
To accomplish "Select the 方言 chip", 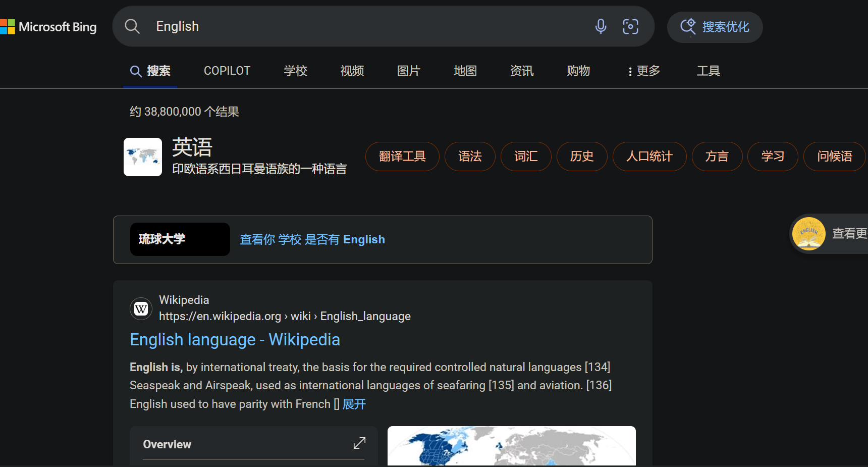I will [x=717, y=157].
